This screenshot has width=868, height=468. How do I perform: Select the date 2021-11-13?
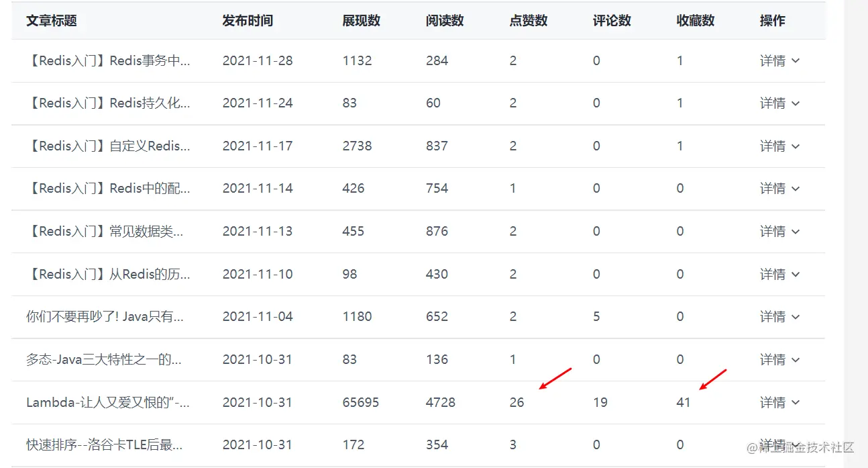(258, 231)
